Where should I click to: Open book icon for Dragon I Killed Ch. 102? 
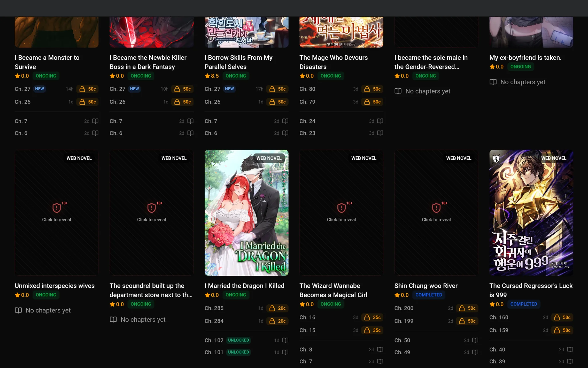pyautogui.click(x=285, y=340)
